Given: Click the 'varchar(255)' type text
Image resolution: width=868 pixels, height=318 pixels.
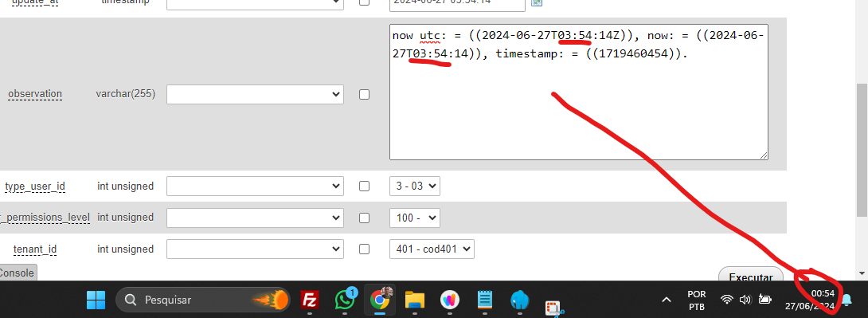Looking at the screenshot, I should coord(126,93).
